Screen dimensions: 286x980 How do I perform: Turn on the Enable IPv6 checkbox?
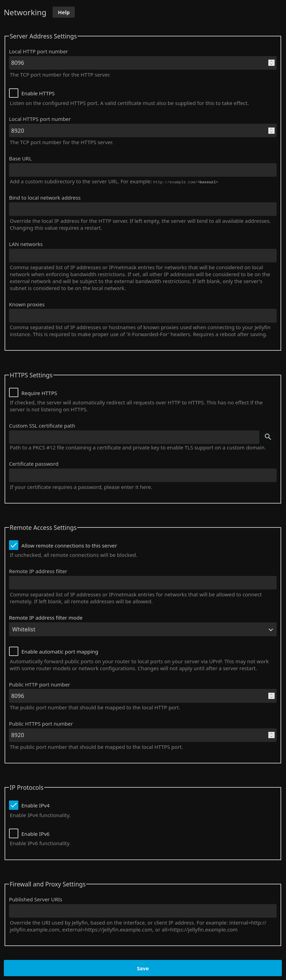[x=14, y=833]
